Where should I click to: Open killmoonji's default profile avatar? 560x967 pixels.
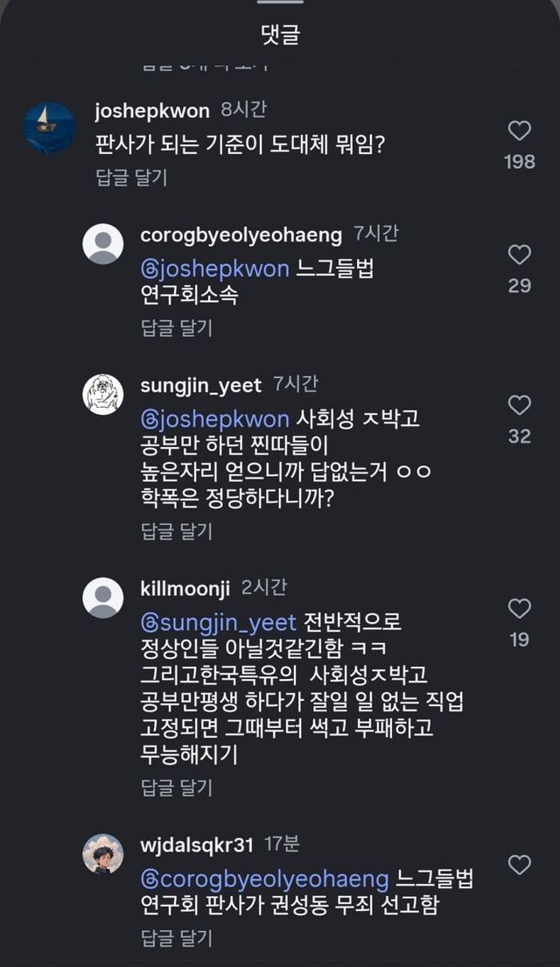pyautogui.click(x=103, y=598)
